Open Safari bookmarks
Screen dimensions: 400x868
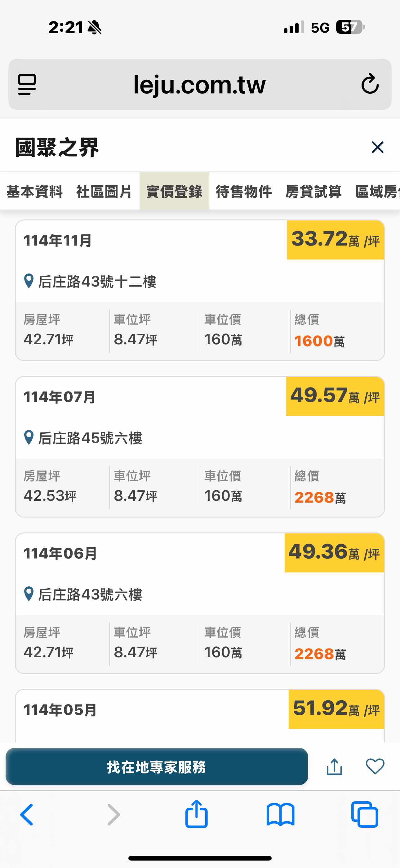pyautogui.click(x=280, y=815)
